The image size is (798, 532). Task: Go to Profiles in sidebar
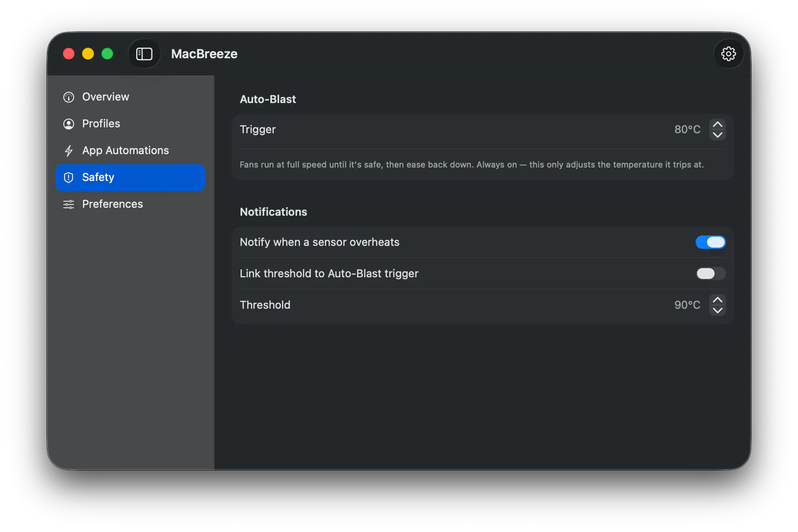pos(130,124)
